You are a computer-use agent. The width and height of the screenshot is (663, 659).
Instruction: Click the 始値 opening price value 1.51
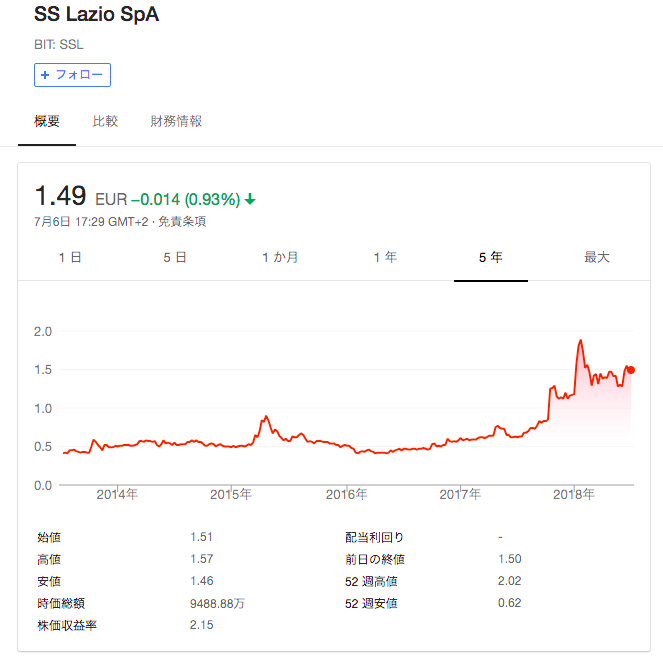[201, 537]
